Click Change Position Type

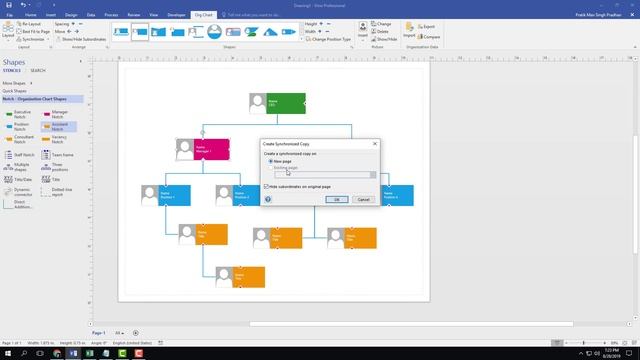(328, 39)
